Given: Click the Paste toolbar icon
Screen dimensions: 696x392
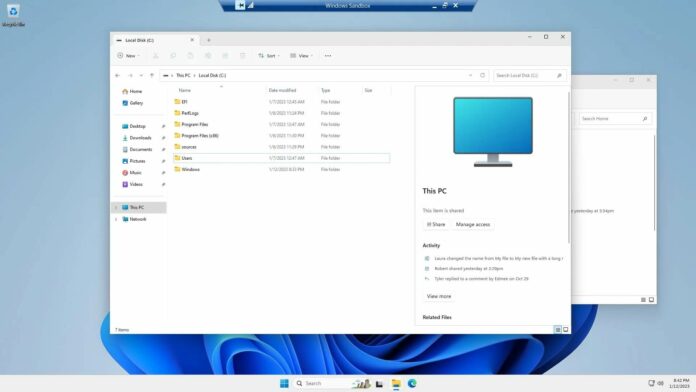Looking at the screenshot, I should [x=190, y=56].
